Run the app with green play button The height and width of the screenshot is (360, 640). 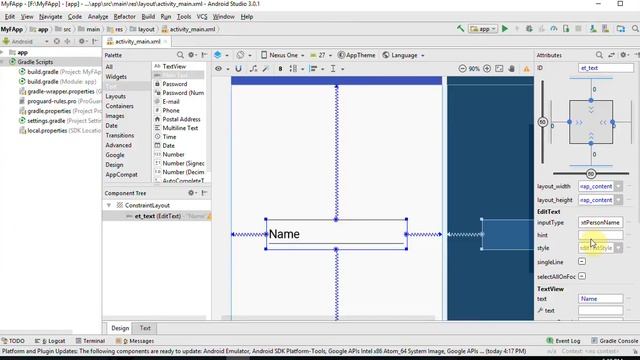pyautogui.click(x=505, y=29)
